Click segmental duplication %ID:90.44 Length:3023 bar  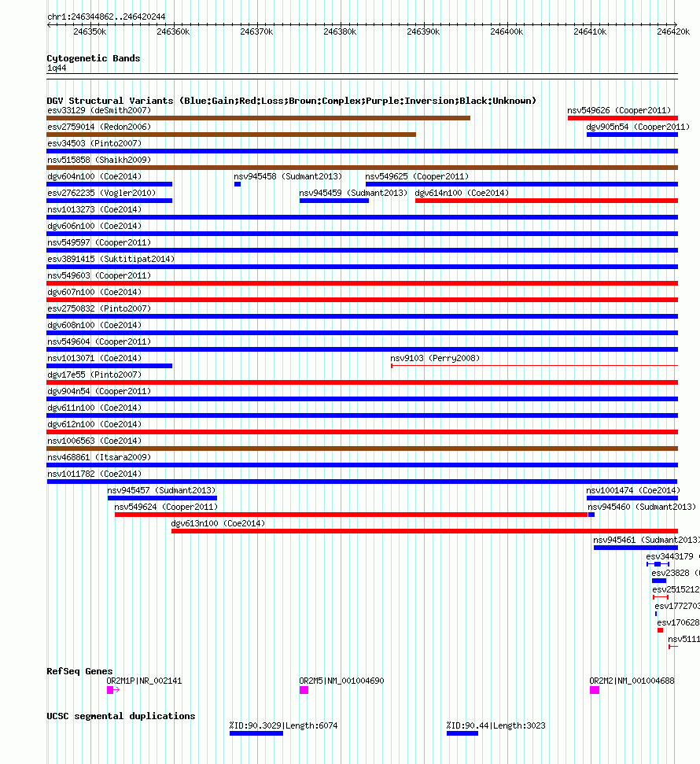pyautogui.click(x=462, y=734)
